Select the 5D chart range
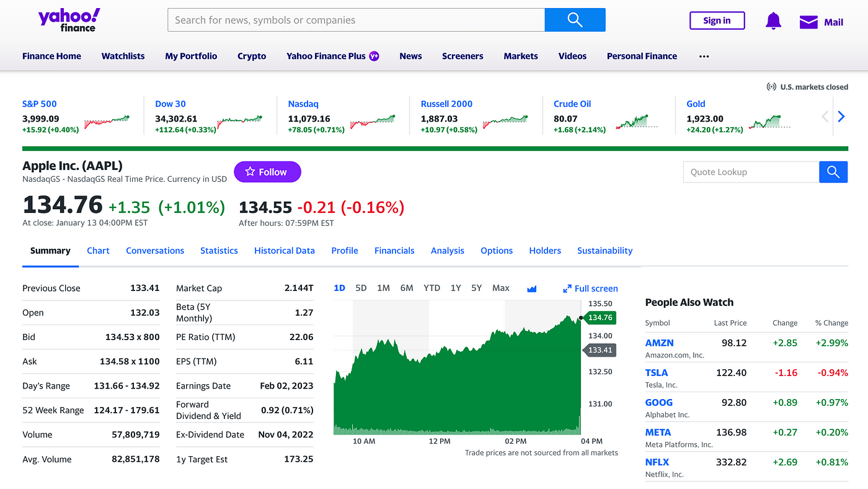Screen dimensions: 868x489 [361, 288]
